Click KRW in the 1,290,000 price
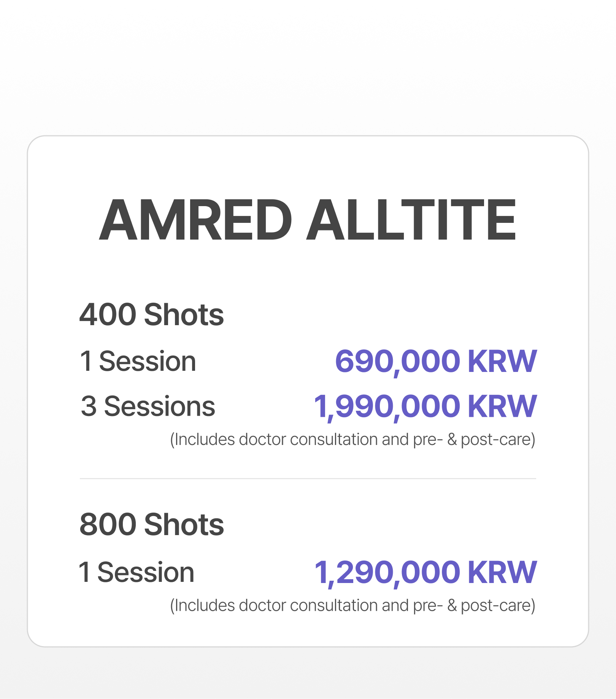The image size is (616, 699). coord(502,572)
